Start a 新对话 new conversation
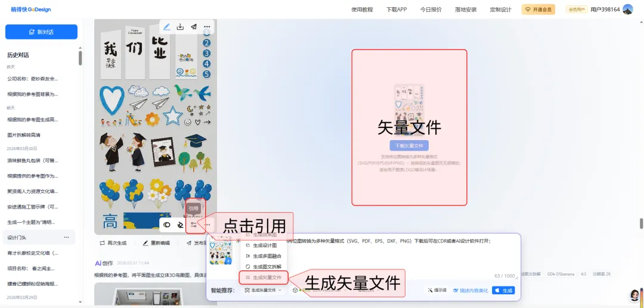644x308 pixels. click(42, 32)
